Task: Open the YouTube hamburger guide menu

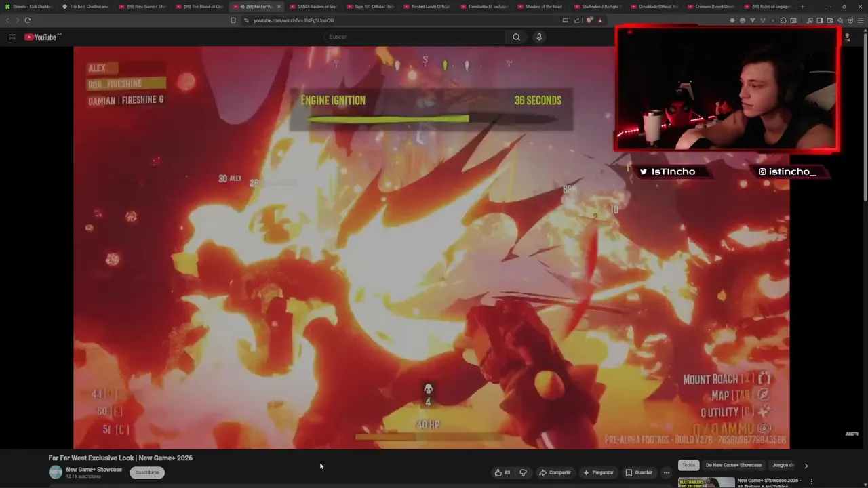Action: tap(12, 37)
